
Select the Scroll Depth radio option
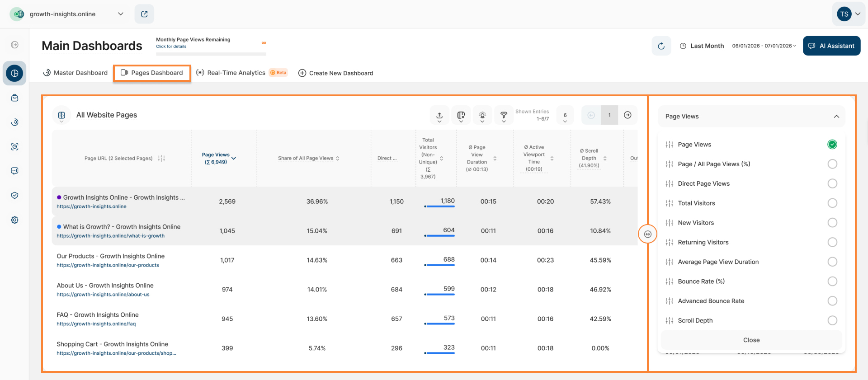(x=832, y=321)
